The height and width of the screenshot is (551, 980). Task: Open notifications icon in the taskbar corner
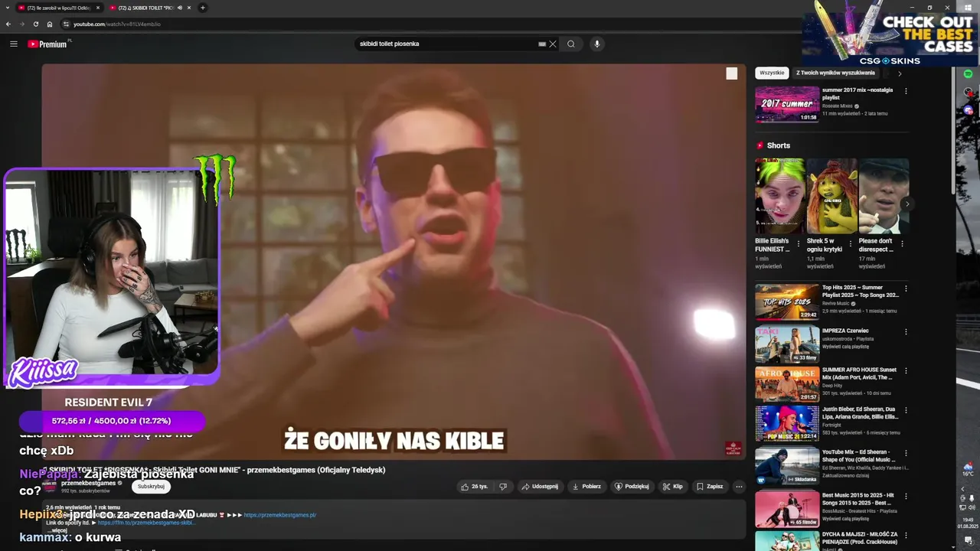969,540
